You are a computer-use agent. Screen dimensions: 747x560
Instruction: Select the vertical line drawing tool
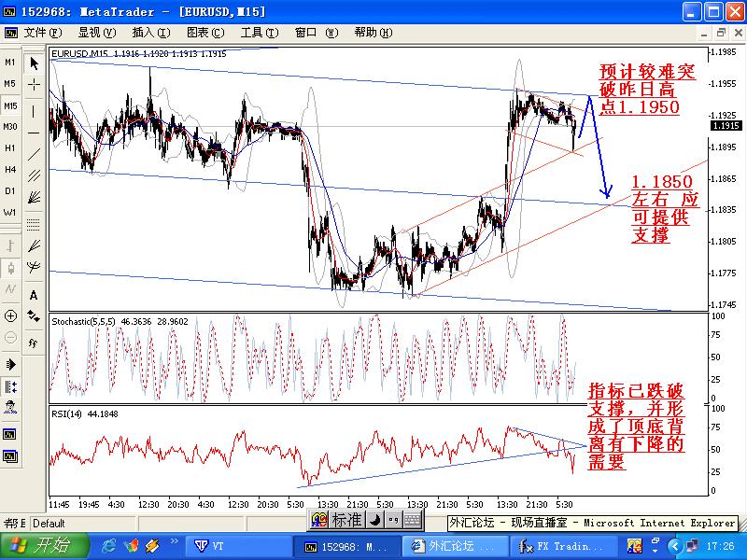(x=34, y=111)
